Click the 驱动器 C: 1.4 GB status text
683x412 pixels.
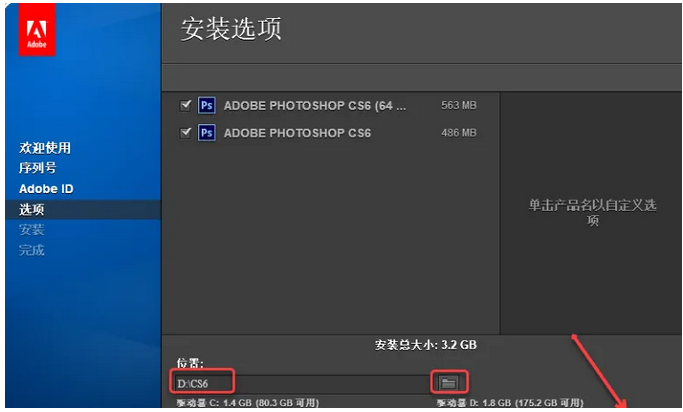(248, 403)
